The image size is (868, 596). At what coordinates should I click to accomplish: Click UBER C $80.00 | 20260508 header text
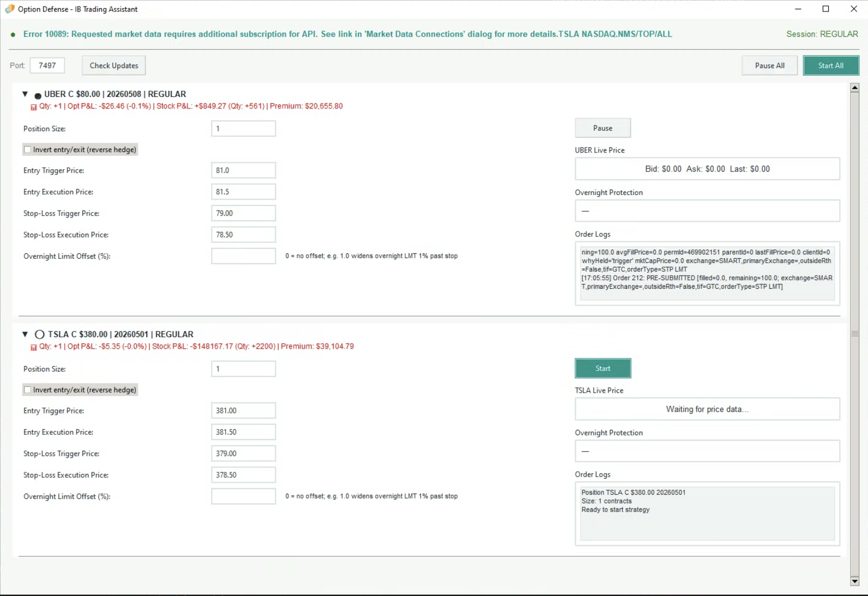(115, 94)
